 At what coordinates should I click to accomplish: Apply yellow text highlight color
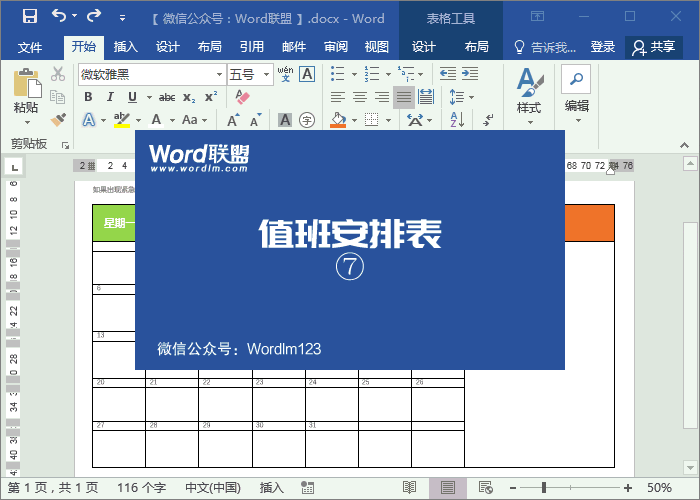[x=121, y=120]
